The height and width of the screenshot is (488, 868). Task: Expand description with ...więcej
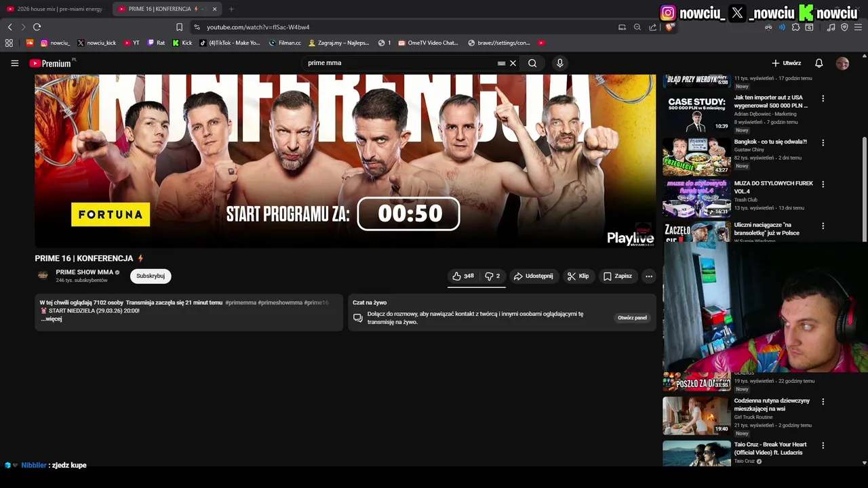coord(52,319)
